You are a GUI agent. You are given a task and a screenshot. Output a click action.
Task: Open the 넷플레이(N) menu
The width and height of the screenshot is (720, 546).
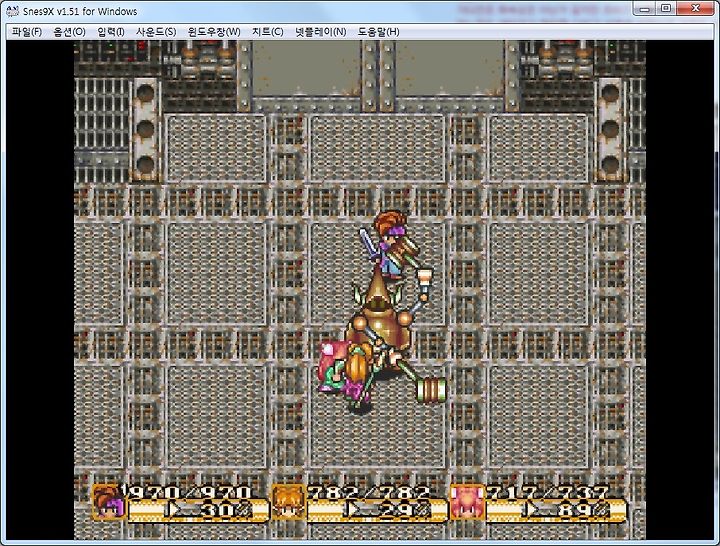coord(321,32)
